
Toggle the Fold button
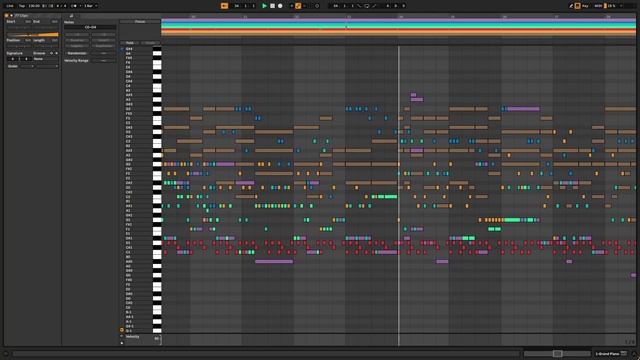(x=130, y=43)
